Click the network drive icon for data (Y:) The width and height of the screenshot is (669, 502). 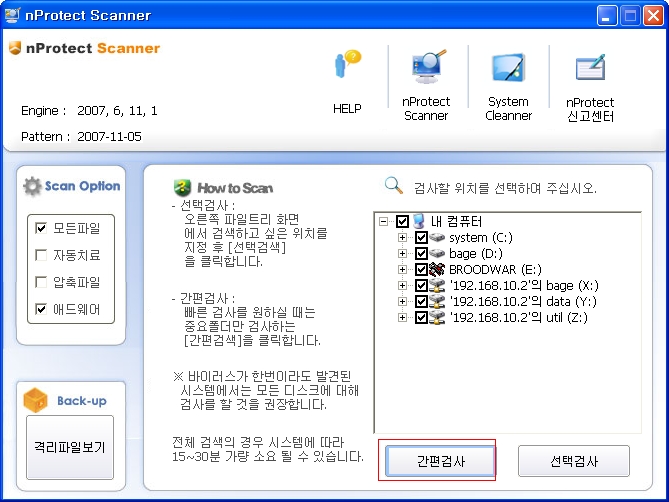[437, 301]
